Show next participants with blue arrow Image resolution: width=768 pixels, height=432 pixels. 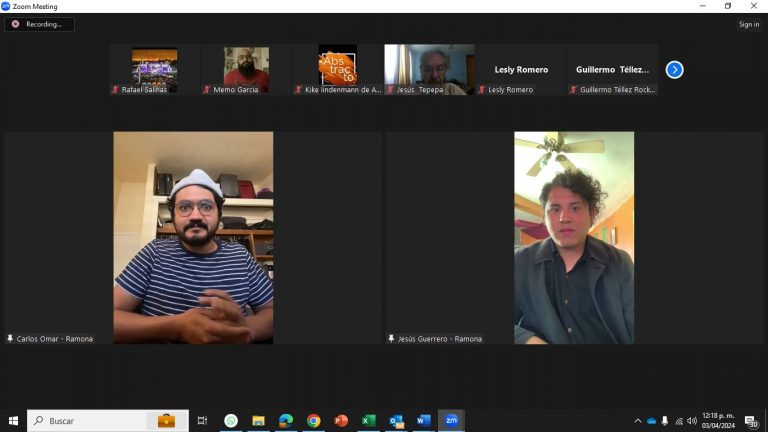point(674,70)
